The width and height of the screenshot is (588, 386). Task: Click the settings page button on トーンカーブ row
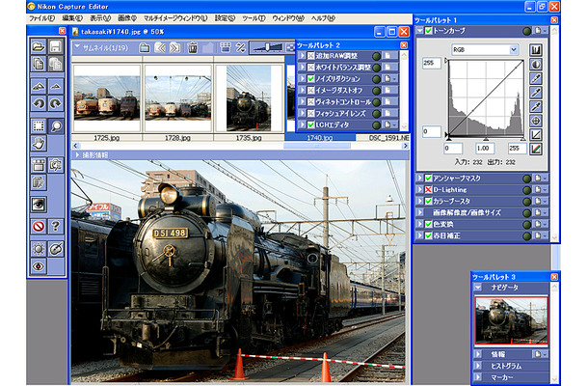[x=541, y=31]
